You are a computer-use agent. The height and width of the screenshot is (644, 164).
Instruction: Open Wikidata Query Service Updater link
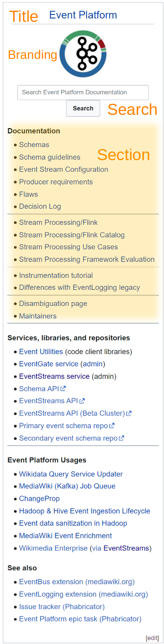71,474
